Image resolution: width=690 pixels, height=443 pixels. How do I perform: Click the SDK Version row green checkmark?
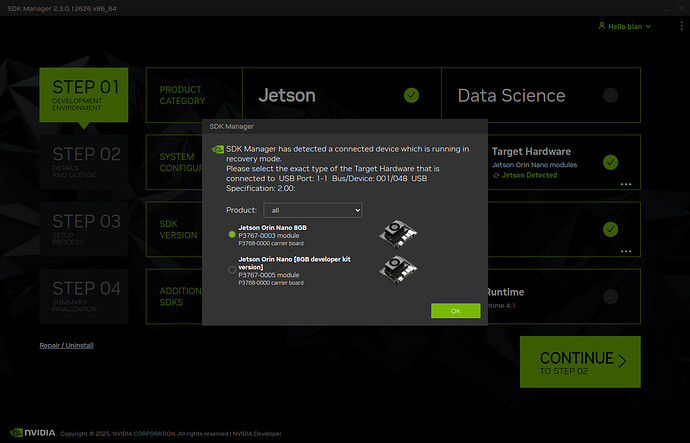(x=610, y=229)
